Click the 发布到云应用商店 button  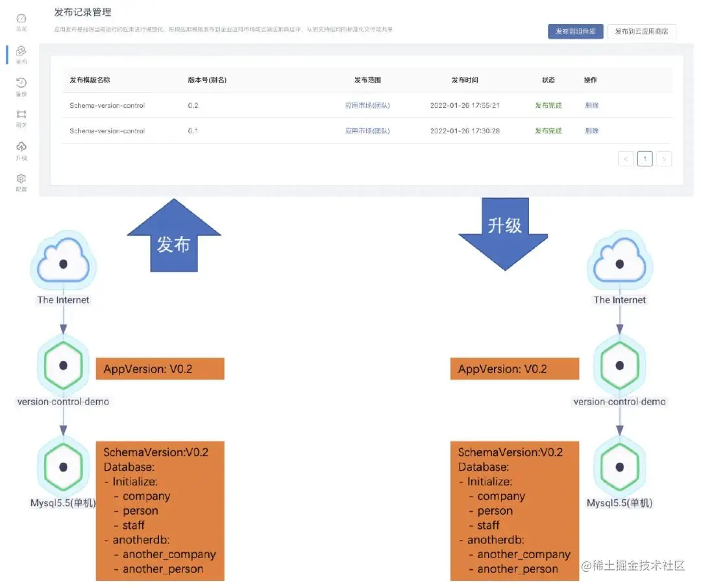641,31
